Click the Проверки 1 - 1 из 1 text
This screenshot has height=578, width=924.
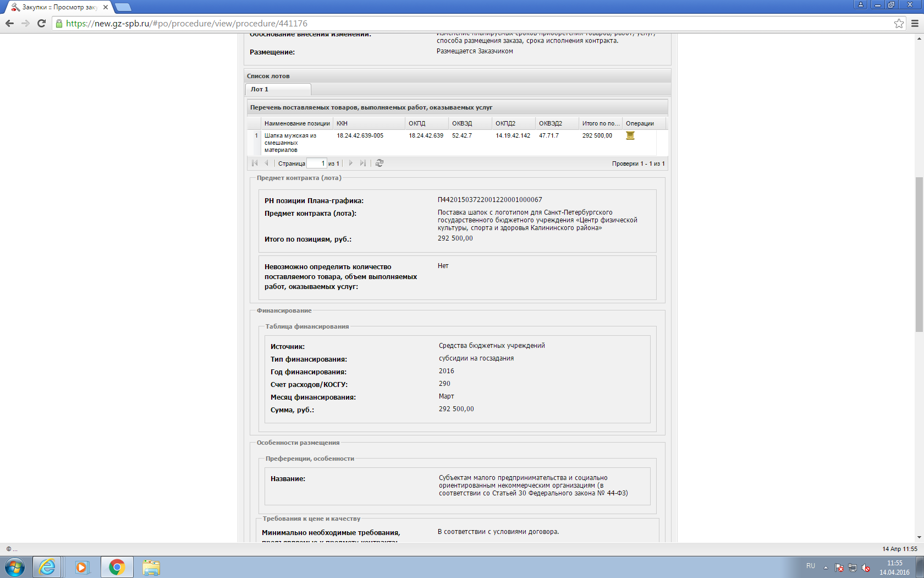639,163
